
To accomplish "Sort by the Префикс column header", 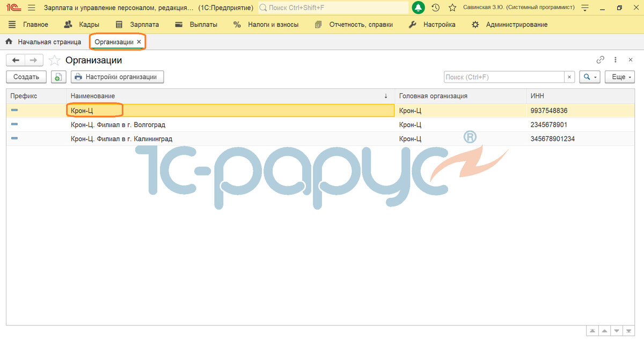I will click(36, 96).
